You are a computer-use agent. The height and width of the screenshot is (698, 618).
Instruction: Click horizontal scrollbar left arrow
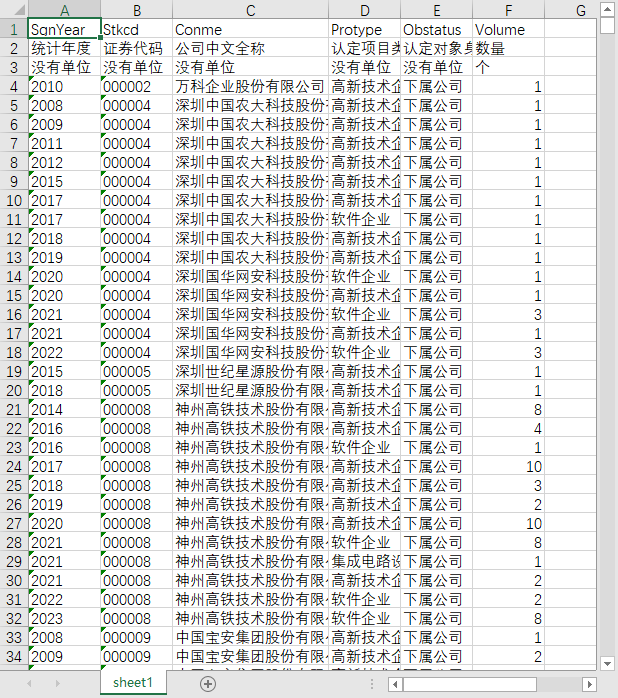(x=395, y=684)
